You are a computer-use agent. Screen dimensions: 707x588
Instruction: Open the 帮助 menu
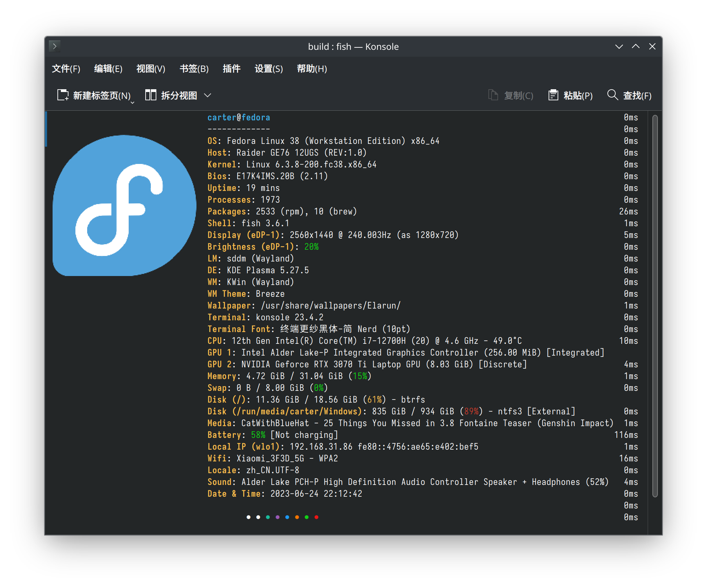[312, 69]
